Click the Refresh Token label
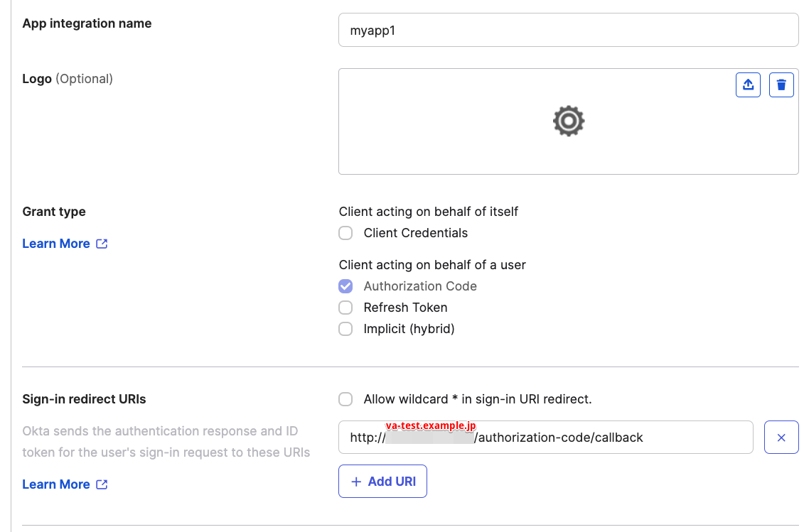Viewport: 804px width, 532px height. pos(405,308)
